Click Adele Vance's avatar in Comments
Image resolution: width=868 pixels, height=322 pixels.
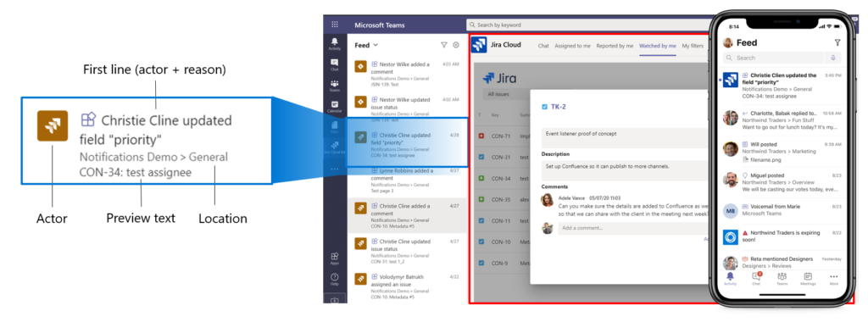click(547, 200)
